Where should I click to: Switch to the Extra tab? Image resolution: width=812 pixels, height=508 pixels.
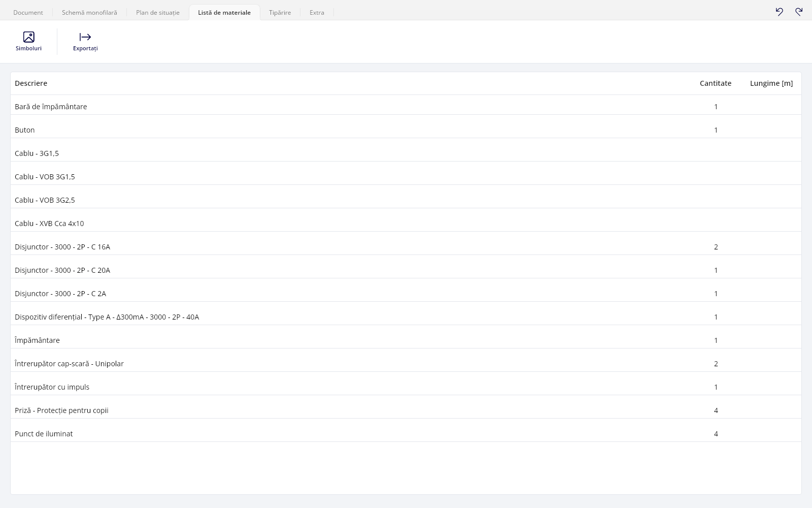click(317, 12)
